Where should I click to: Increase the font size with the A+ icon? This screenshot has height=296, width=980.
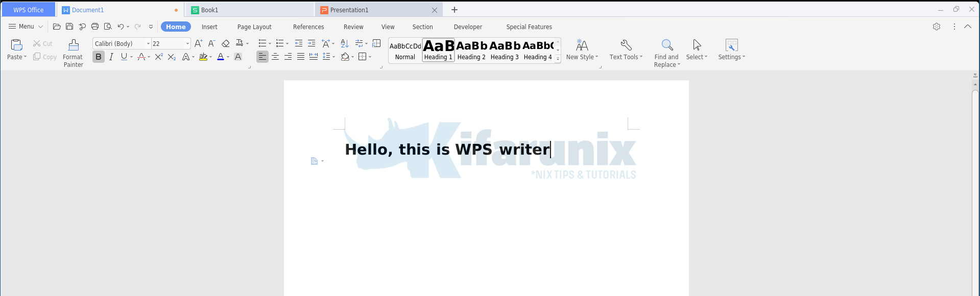point(199,43)
